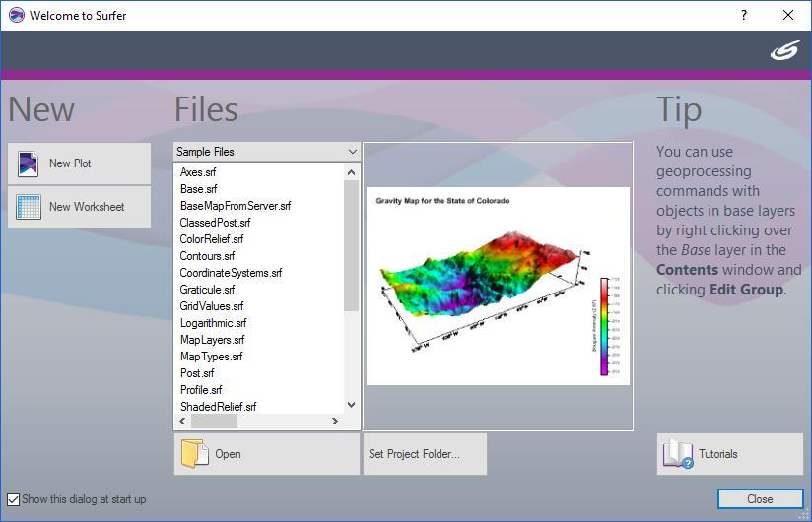The image size is (812, 522).
Task: Click the Surfer logo in the header banner
Action: 784,50
